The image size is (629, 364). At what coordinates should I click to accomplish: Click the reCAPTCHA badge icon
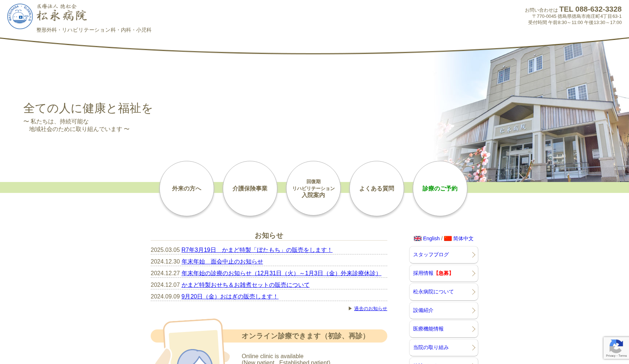(x=616, y=346)
